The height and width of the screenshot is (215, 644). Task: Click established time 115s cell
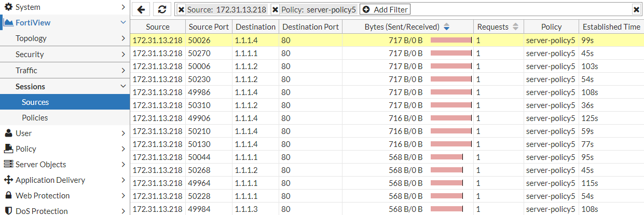tap(611, 183)
